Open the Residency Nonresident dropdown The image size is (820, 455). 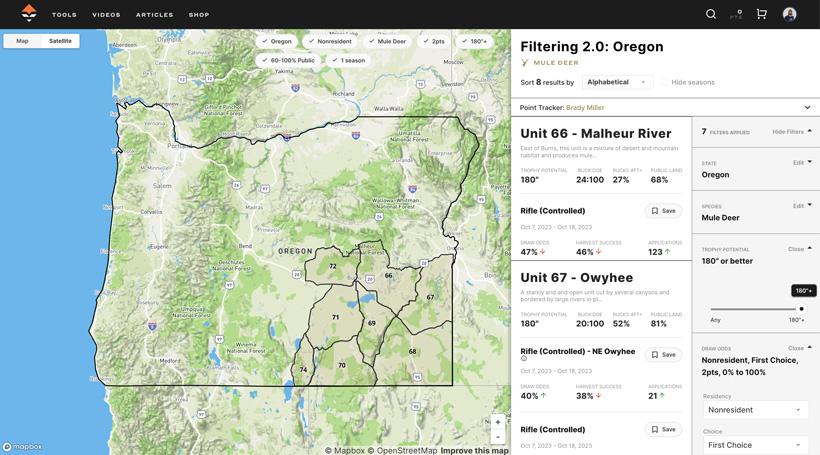(x=755, y=410)
